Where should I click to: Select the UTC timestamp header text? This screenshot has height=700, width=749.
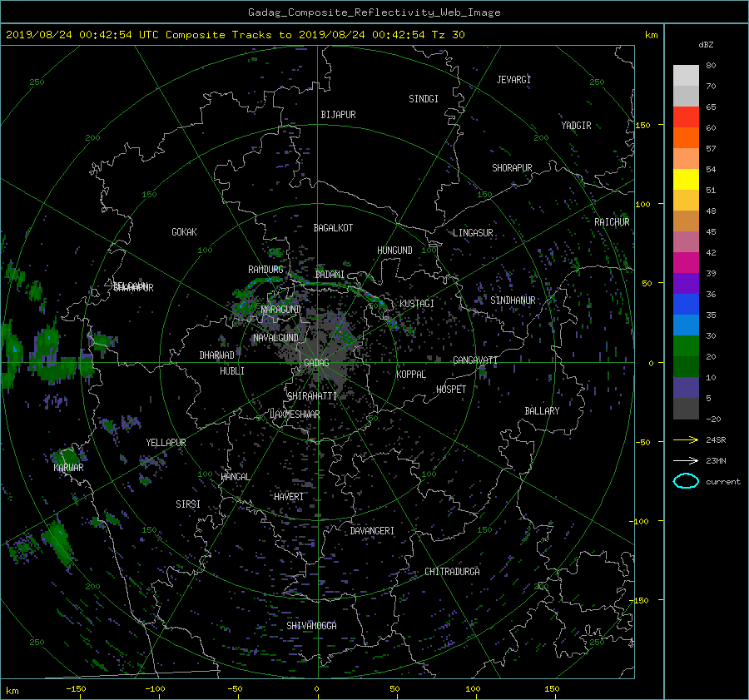click(x=236, y=35)
